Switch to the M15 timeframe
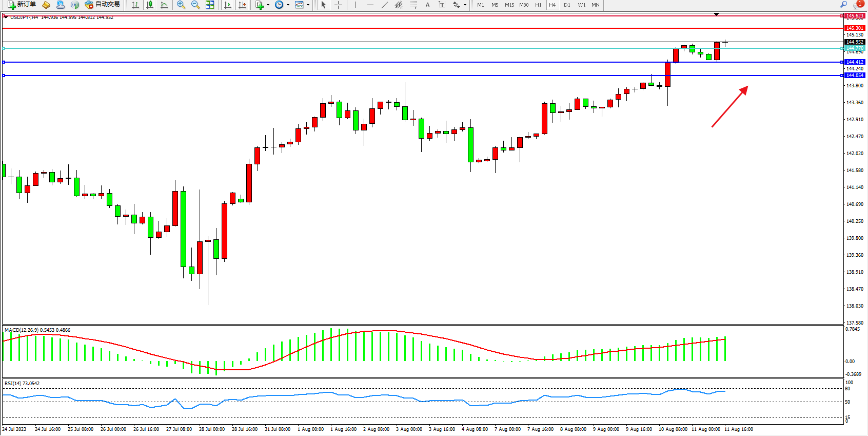This screenshot has height=436, width=868. point(509,5)
